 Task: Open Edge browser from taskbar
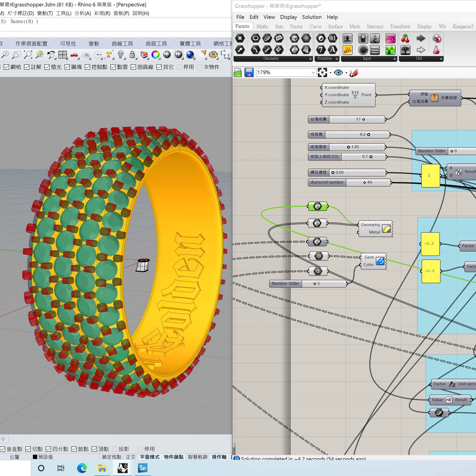82,468
